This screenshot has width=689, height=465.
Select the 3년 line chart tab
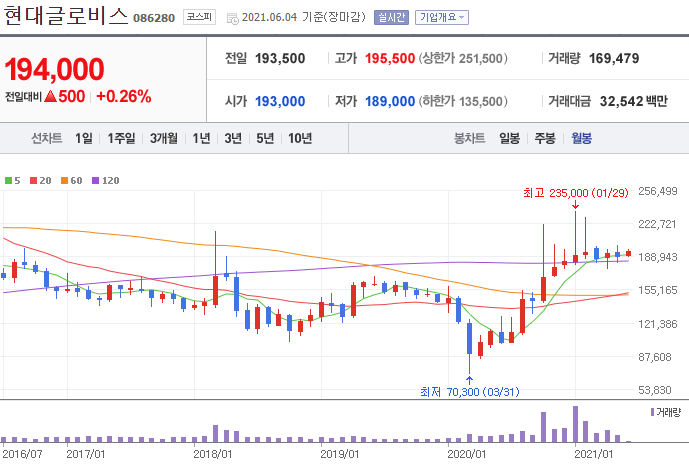[233, 138]
